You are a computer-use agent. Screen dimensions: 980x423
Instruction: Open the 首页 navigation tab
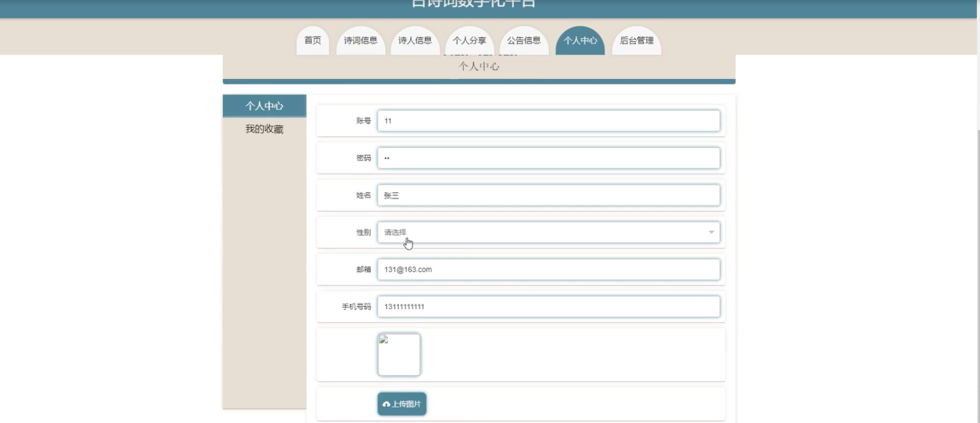point(313,41)
